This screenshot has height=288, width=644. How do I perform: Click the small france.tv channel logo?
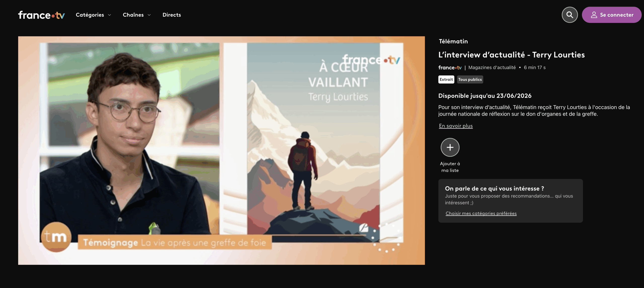pos(450,67)
